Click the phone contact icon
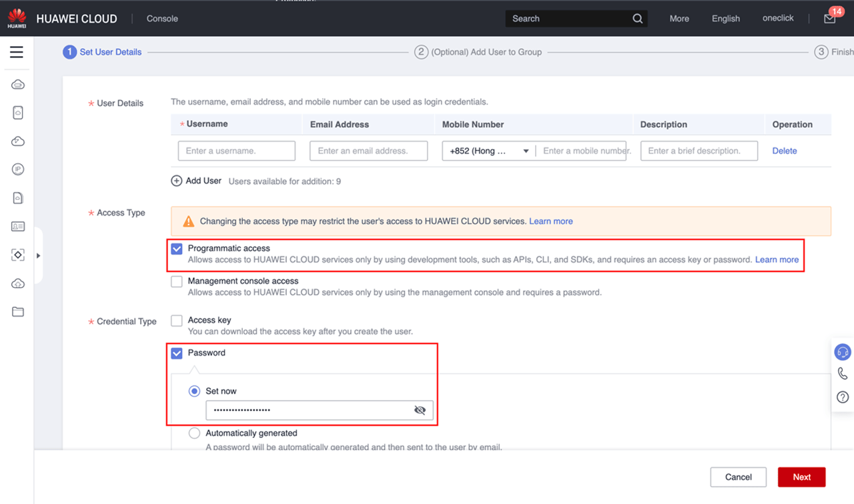The image size is (854, 504). 843,374
